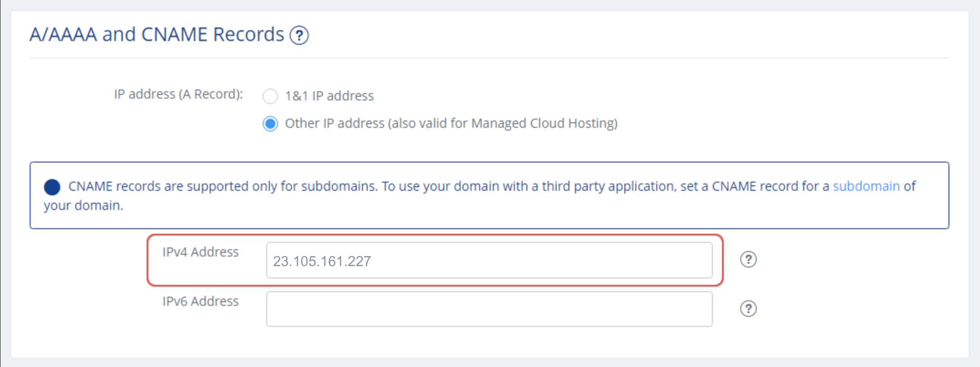Screen dimensions: 980x367
Task: Click the blue info circle in the CNAME notice
Action: click(x=52, y=187)
